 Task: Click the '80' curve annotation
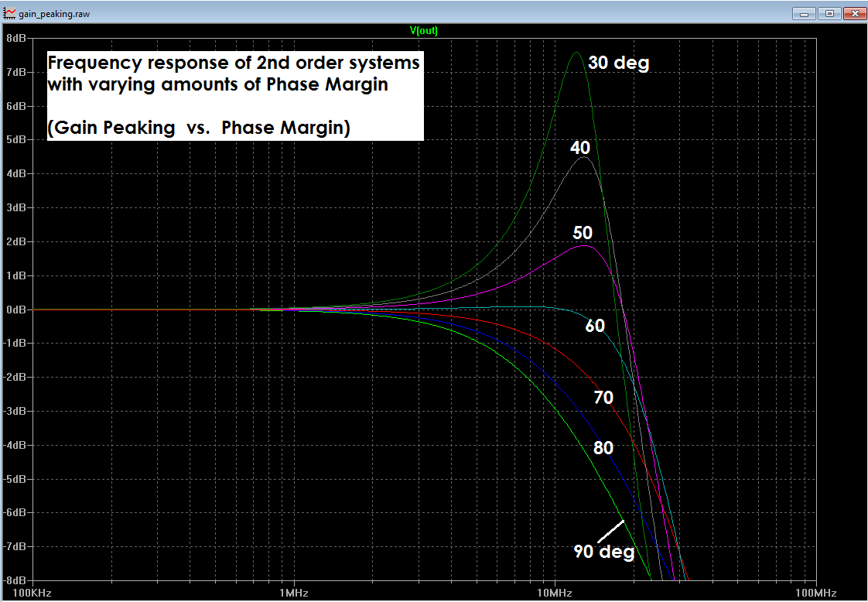[x=603, y=447]
